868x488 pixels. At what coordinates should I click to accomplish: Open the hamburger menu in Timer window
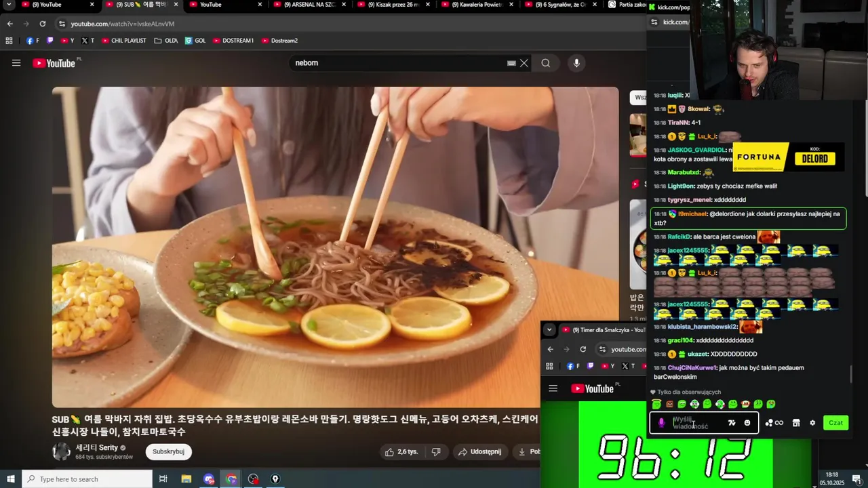coord(553,388)
